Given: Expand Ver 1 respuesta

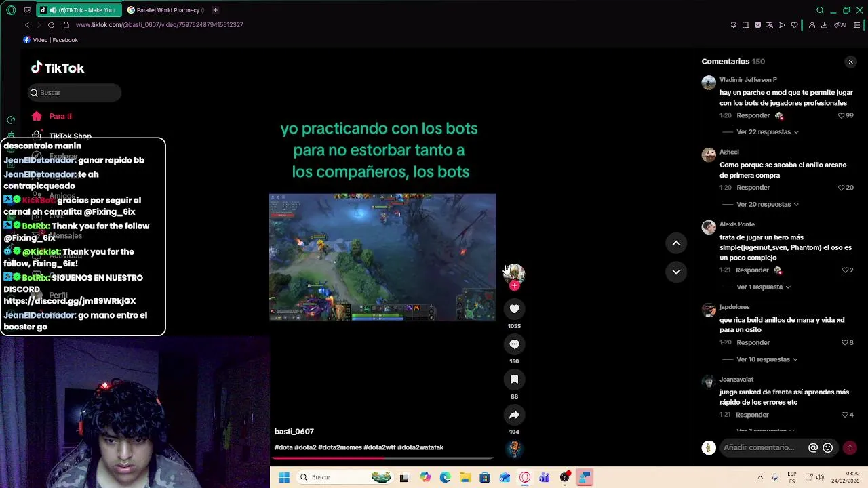Looking at the screenshot, I should 763,287.
